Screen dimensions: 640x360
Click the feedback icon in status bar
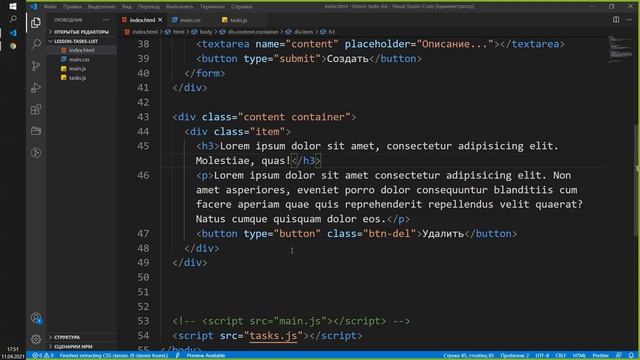(619, 356)
